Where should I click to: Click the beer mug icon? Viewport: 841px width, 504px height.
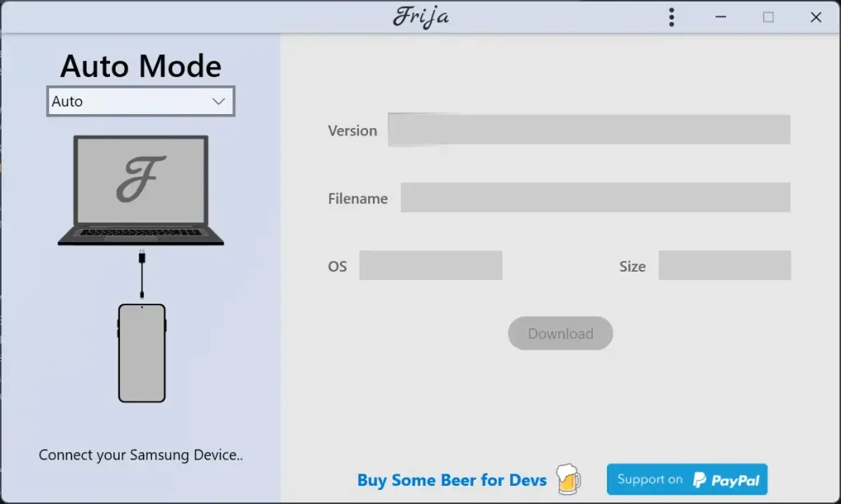tap(568, 479)
